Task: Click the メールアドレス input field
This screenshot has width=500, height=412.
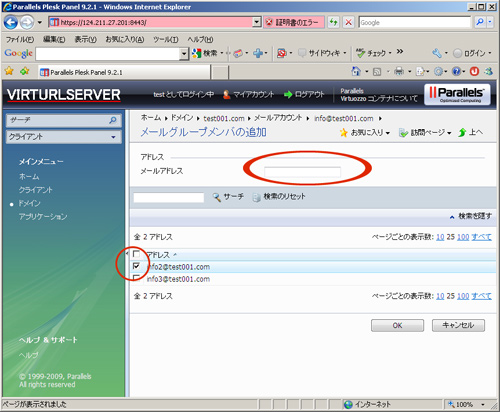Action: coord(302,171)
